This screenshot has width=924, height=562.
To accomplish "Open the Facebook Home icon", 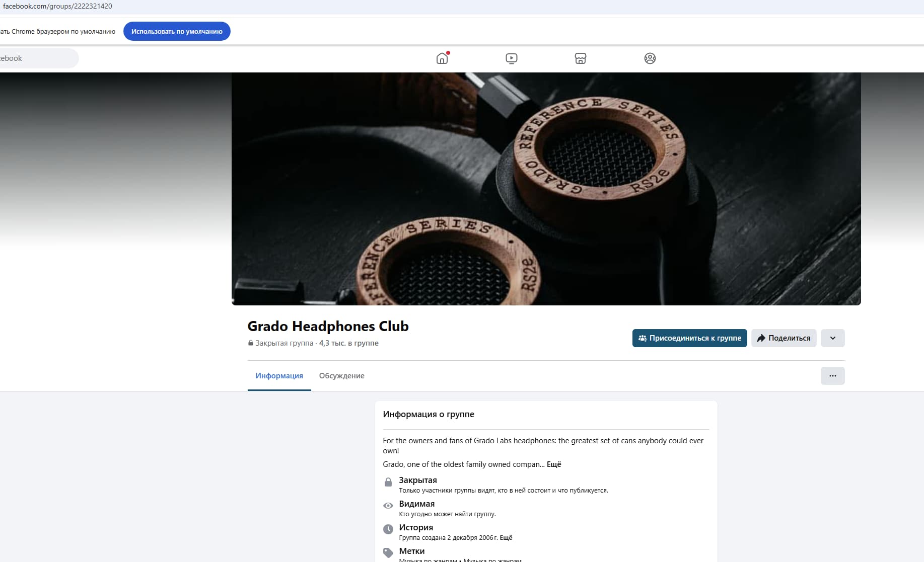I will click(x=442, y=58).
